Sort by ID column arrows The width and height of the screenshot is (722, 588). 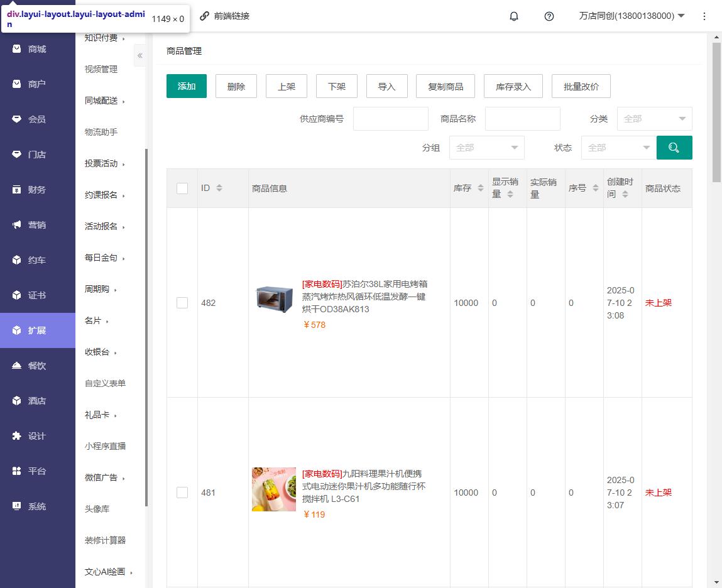point(219,188)
